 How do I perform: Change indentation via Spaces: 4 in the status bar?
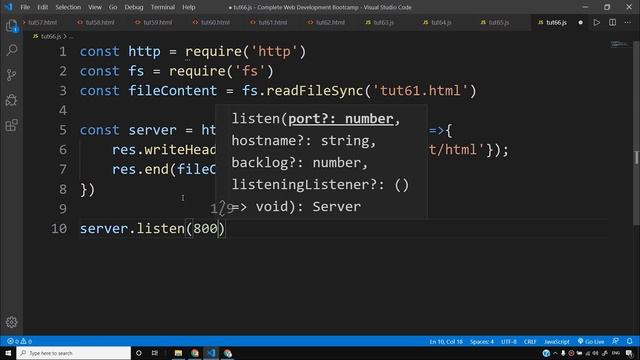482,341
